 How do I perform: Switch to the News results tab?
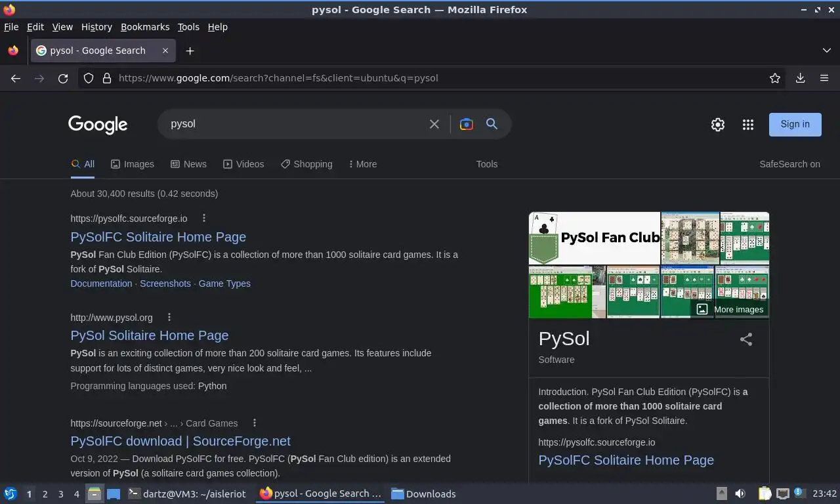pos(188,164)
